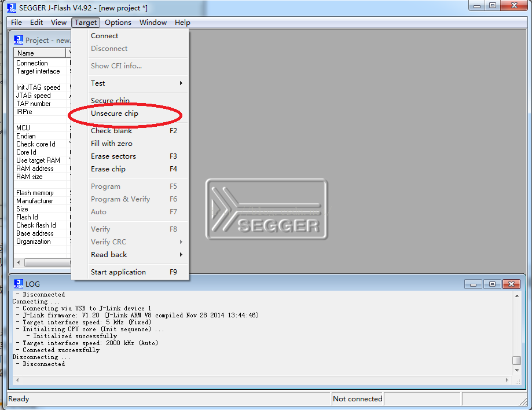Viewport: 532px width, 410px height.
Task: Maximize the J-Flash main window
Action: pos(493,6)
